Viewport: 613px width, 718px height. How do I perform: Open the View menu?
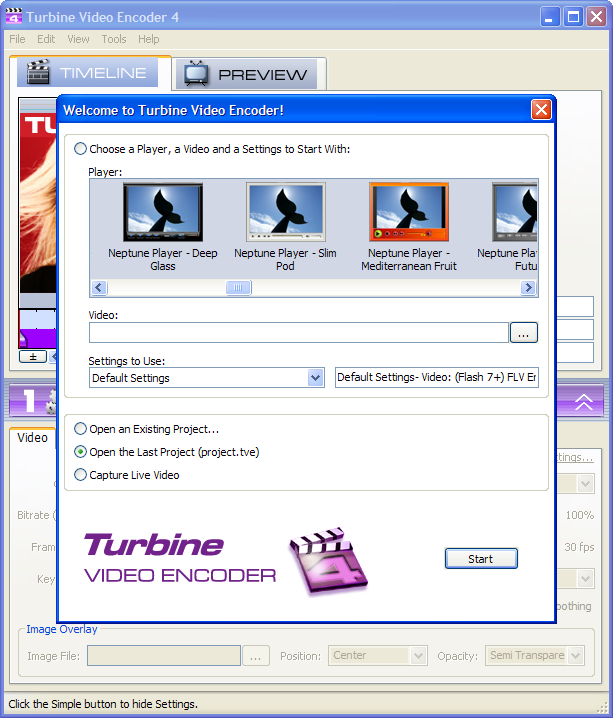[x=78, y=39]
